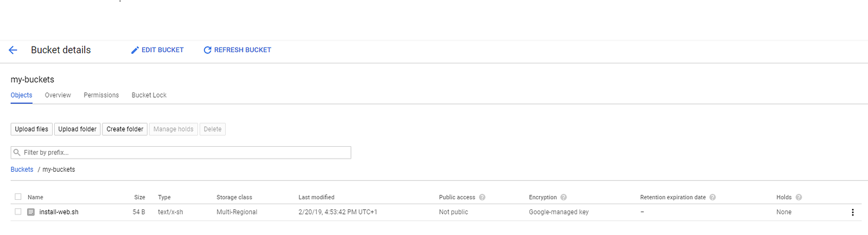
Task: Click the Edit Bucket pencil icon
Action: pyautogui.click(x=135, y=50)
